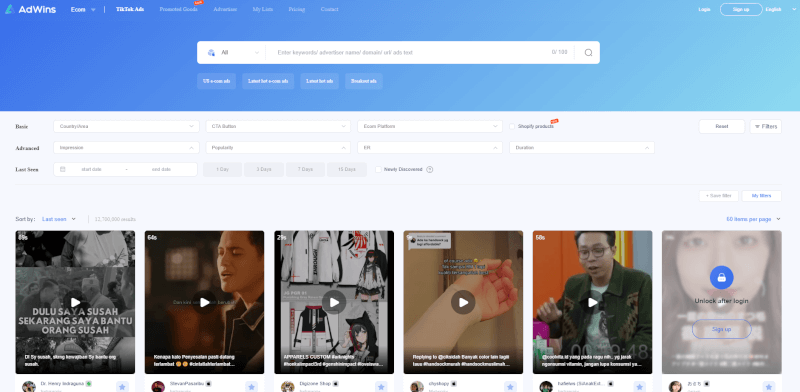Switch to TikTok Ads tab

pyautogui.click(x=130, y=10)
